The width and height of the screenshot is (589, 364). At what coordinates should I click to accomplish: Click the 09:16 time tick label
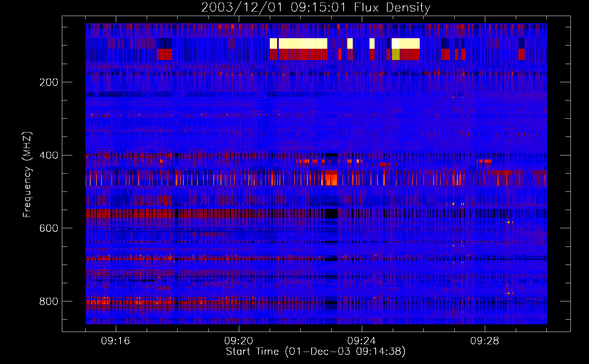tap(116, 341)
